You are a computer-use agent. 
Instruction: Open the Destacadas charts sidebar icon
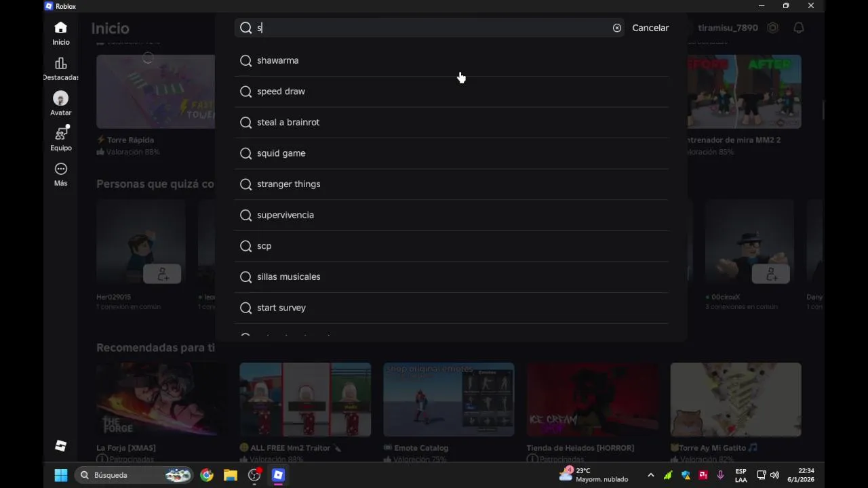point(61,63)
